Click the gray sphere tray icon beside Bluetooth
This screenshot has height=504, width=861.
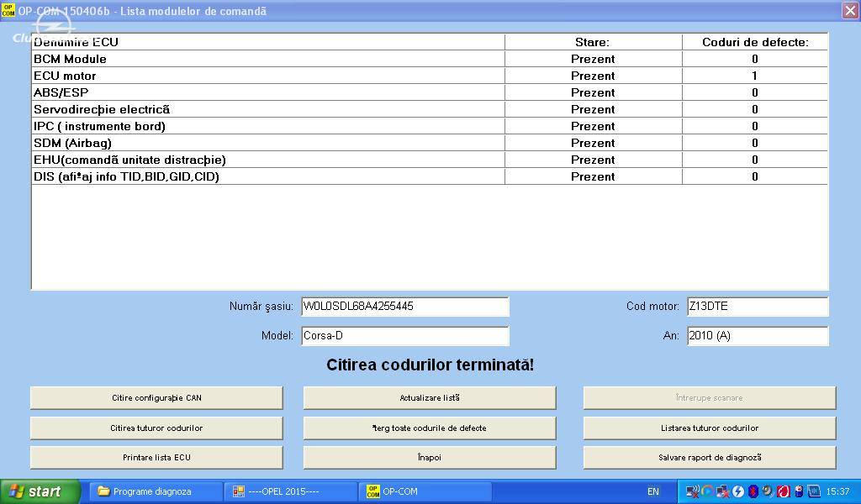768,491
